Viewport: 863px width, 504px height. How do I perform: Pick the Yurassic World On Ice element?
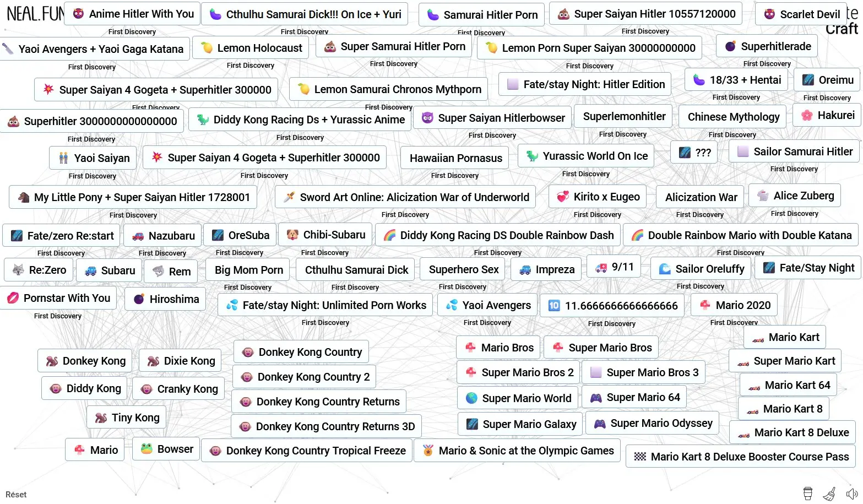click(586, 156)
